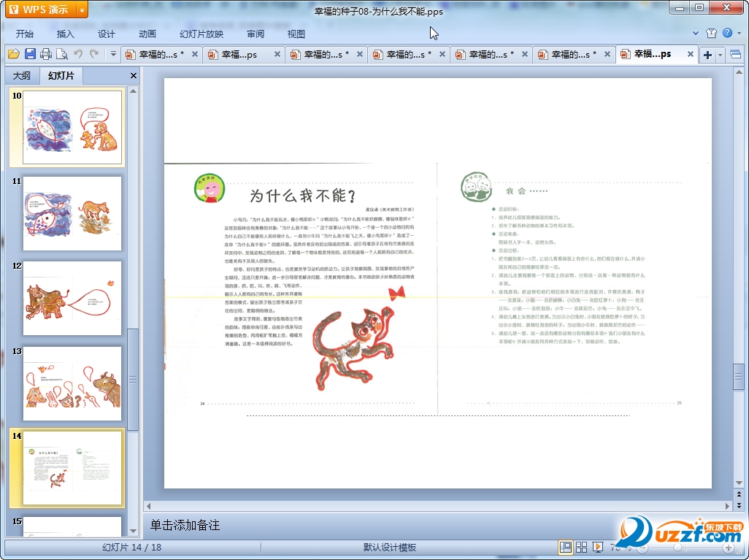The image size is (749, 560).
Task: Switch to the 幻灯片 thumbnails tab
Action: (61, 75)
